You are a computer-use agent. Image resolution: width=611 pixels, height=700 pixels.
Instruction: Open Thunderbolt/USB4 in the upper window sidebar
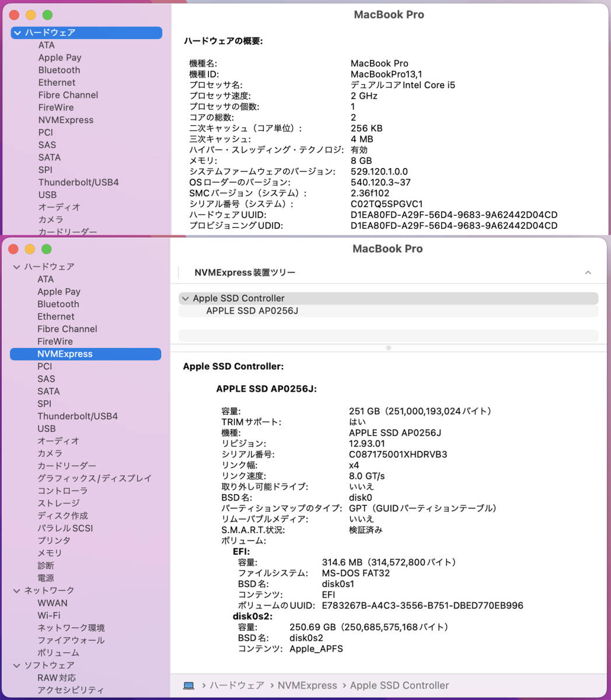click(79, 182)
